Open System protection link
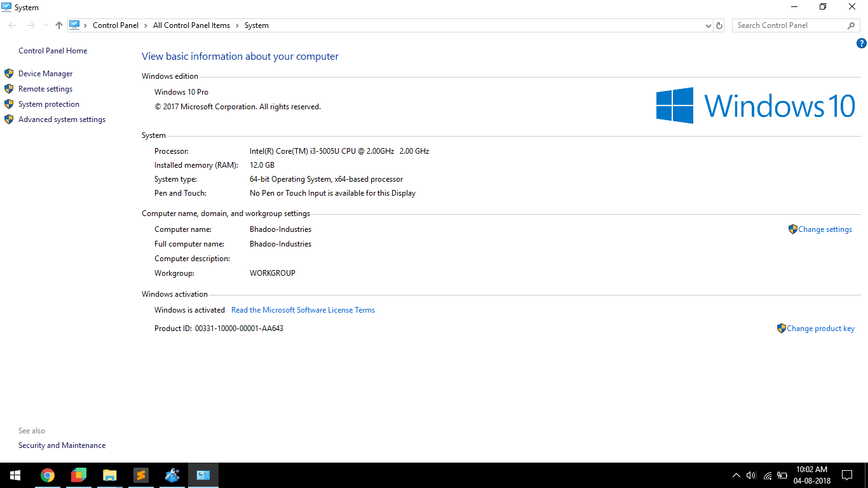 [49, 104]
